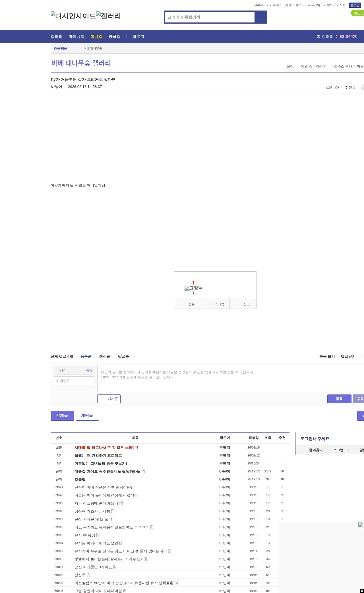Collapse comments with 댓글닫기
Image resolution: width=364 pixels, height=593 pixels.
[348, 356]
